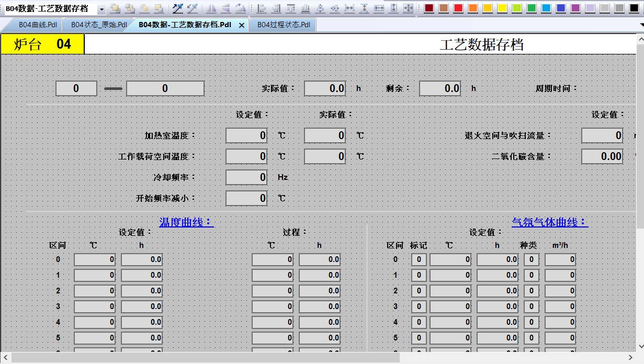
Task: Click the 温度曲线 link
Action: (186, 222)
